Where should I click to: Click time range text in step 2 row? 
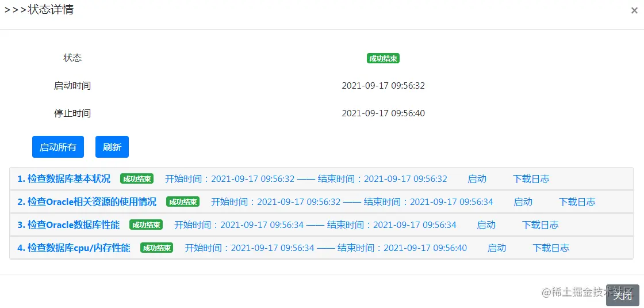click(x=352, y=202)
